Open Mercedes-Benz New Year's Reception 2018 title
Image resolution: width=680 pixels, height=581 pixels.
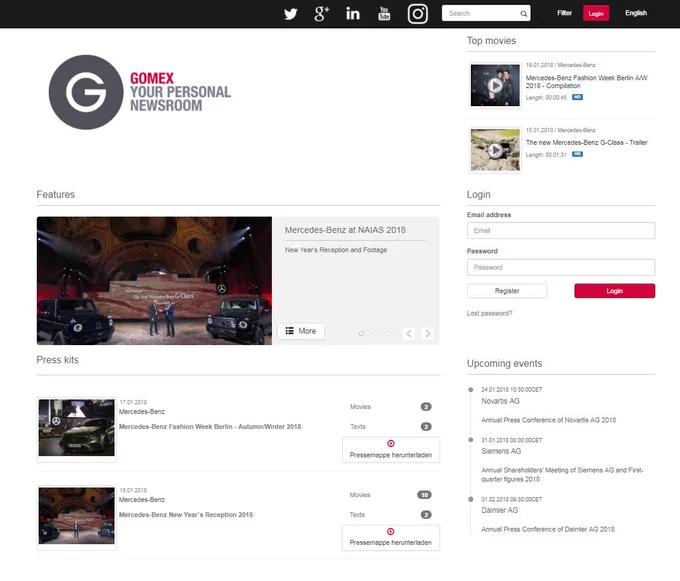click(186, 515)
